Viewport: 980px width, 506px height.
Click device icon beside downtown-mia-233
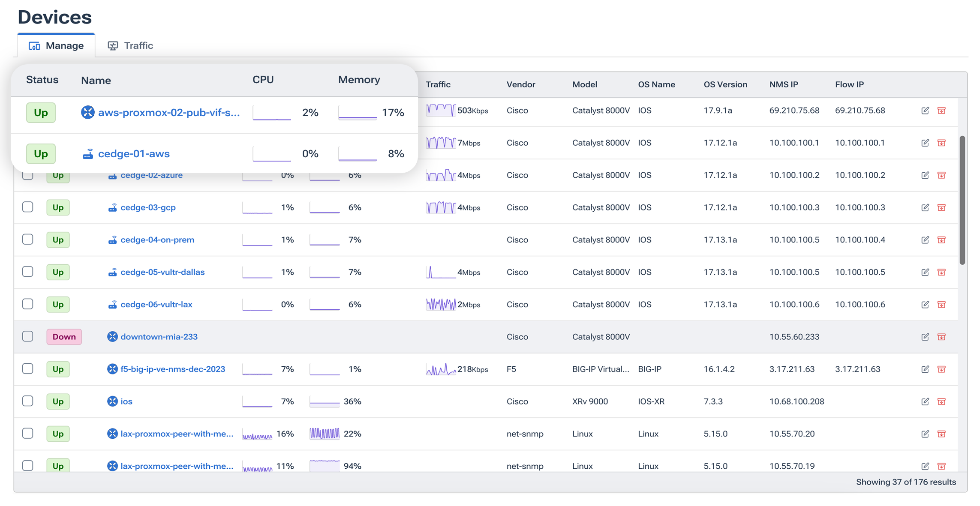click(112, 337)
